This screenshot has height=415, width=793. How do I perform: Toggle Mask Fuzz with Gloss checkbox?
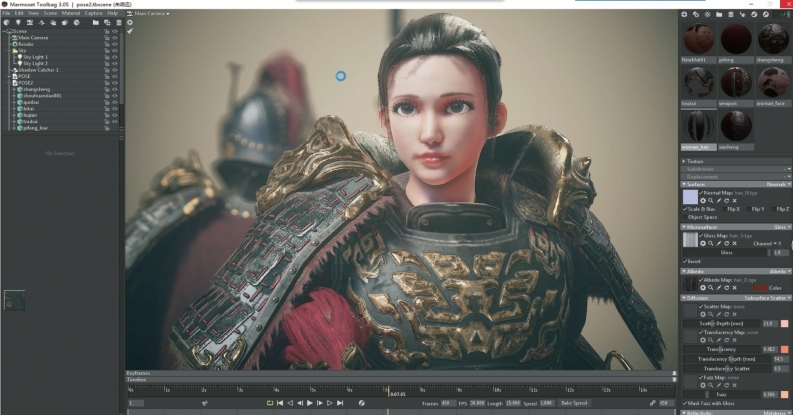click(686, 403)
